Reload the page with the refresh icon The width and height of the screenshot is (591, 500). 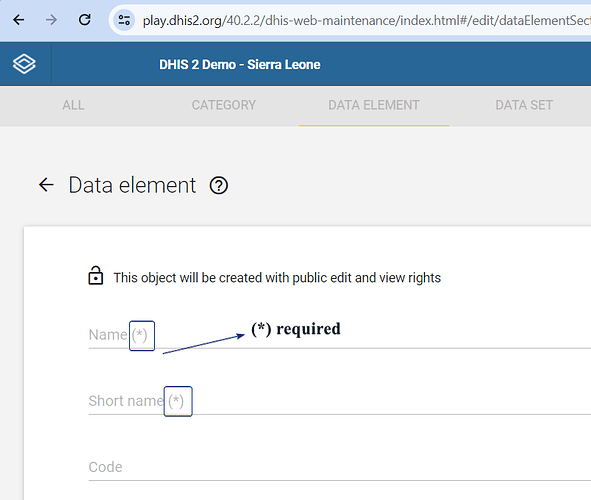tap(84, 20)
